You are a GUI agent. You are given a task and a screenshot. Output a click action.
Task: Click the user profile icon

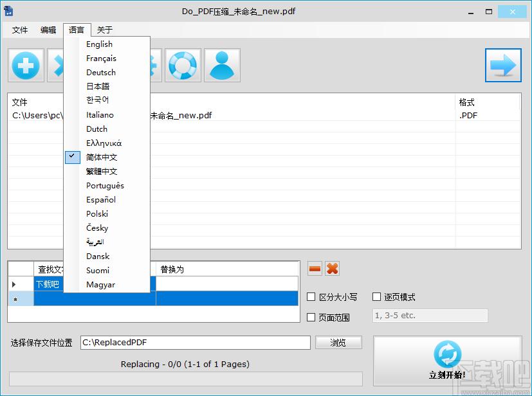coord(222,66)
